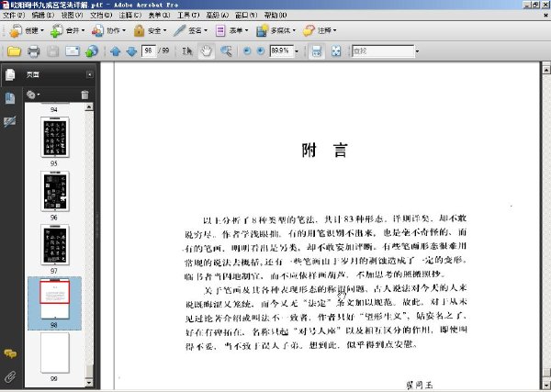Viewport: 551px width, 392px height.
Task: Toggle full page fit view
Action: (x=336, y=51)
